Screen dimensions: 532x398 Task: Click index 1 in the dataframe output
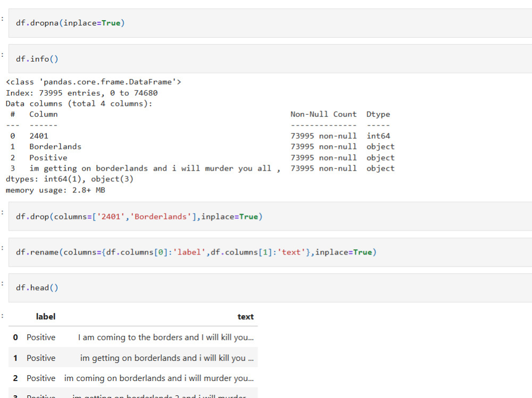15,358
